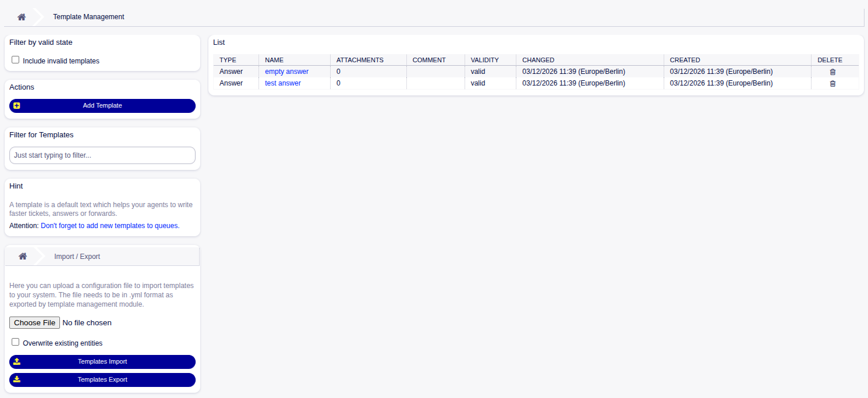The width and height of the screenshot is (868, 398).
Task: Open Template Management breadcrumb item
Action: (x=88, y=17)
